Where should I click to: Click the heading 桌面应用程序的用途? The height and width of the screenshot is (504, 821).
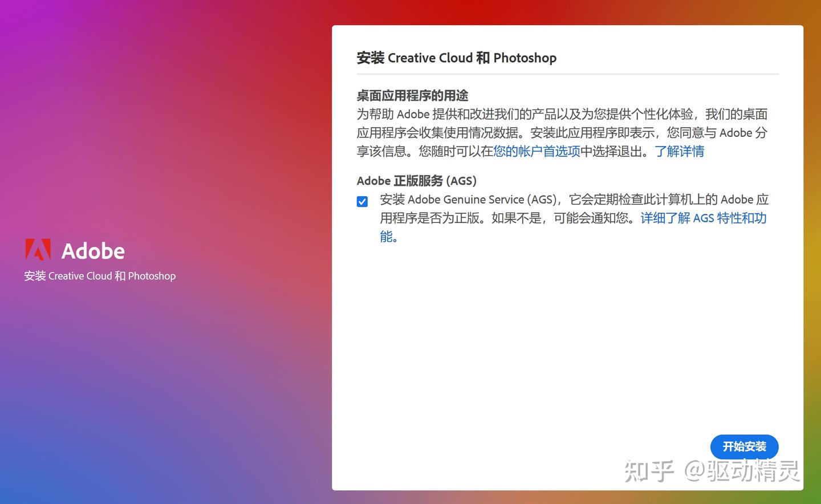point(412,95)
